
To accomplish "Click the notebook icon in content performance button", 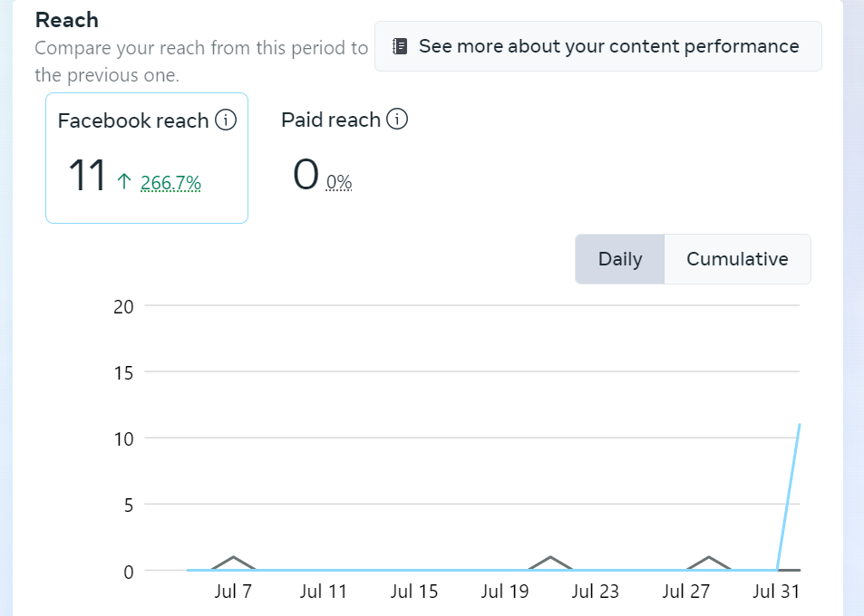I will pos(400,46).
